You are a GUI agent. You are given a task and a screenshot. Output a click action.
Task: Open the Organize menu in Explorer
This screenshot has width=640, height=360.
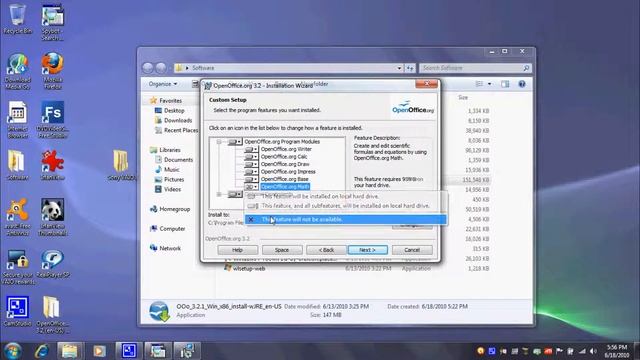pyautogui.click(x=163, y=84)
